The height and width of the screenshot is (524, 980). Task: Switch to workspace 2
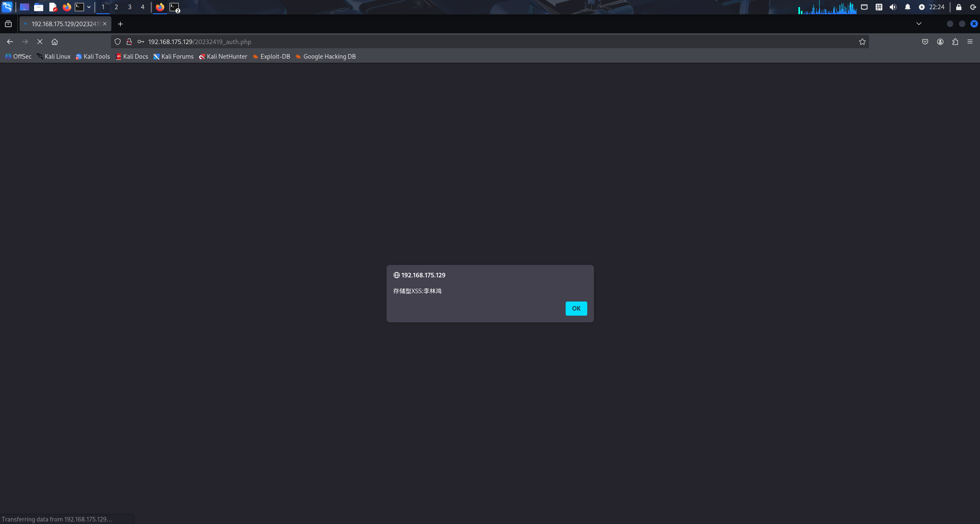(116, 7)
